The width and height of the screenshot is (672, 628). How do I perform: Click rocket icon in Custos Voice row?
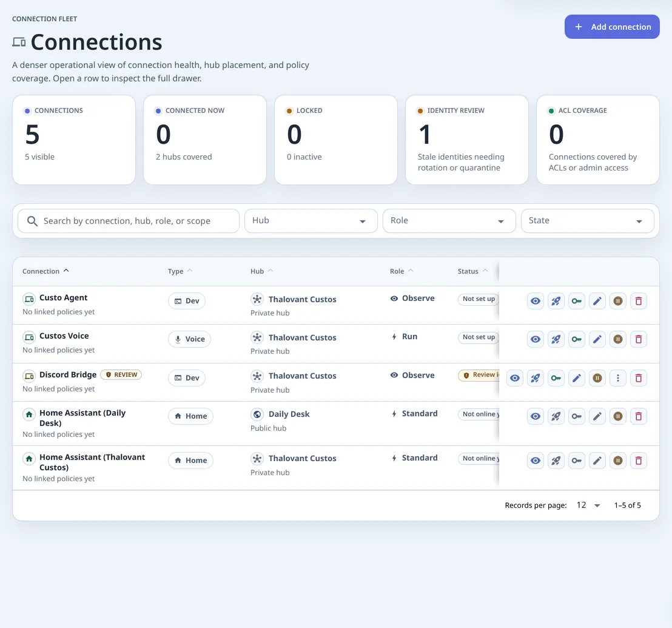coord(556,339)
